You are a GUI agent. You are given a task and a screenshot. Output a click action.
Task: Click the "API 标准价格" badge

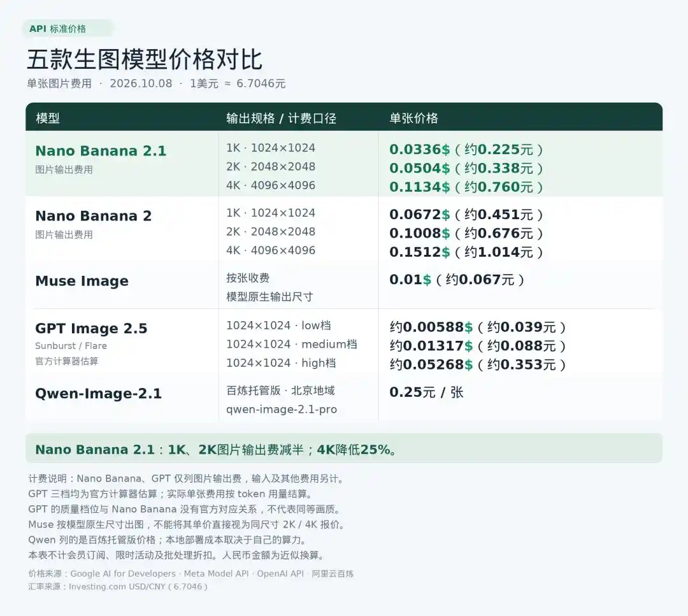(x=68, y=29)
